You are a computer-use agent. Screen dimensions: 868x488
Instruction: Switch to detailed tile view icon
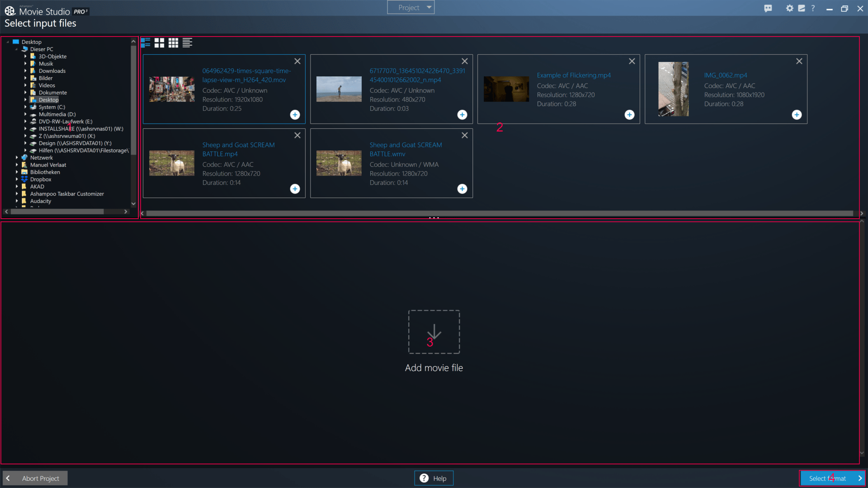pyautogui.click(x=146, y=43)
